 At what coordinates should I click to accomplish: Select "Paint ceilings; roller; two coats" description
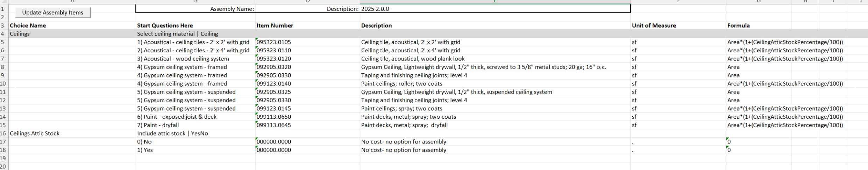[x=401, y=84]
